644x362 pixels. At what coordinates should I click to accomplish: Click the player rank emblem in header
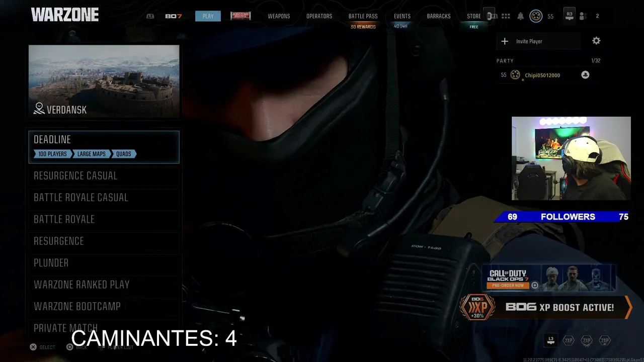coord(536,16)
